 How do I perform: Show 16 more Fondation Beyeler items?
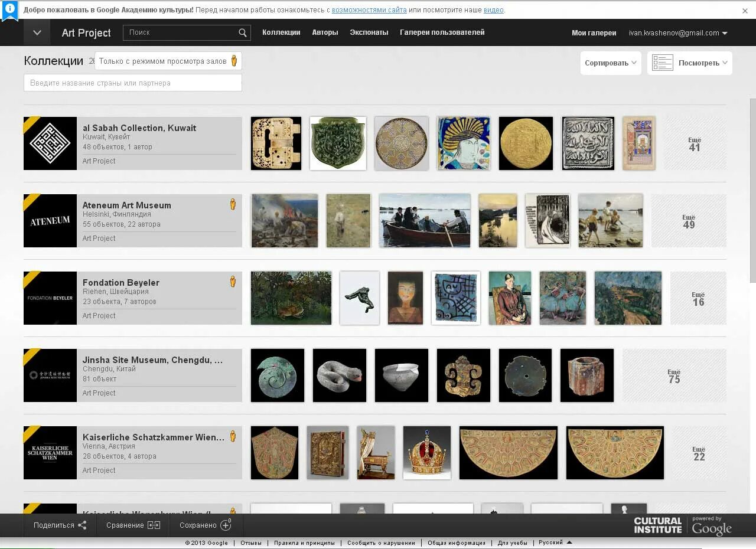pyautogui.click(x=698, y=298)
